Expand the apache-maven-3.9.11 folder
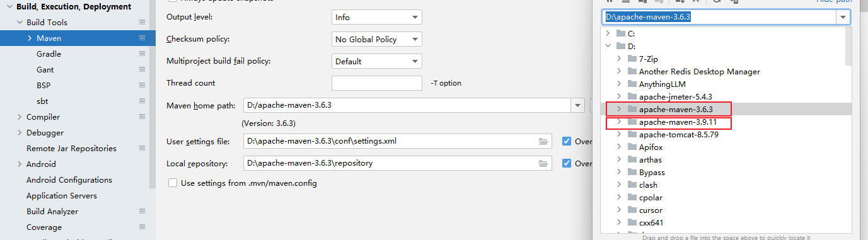Viewport: 868px width, 240px height. click(x=619, y=122)
